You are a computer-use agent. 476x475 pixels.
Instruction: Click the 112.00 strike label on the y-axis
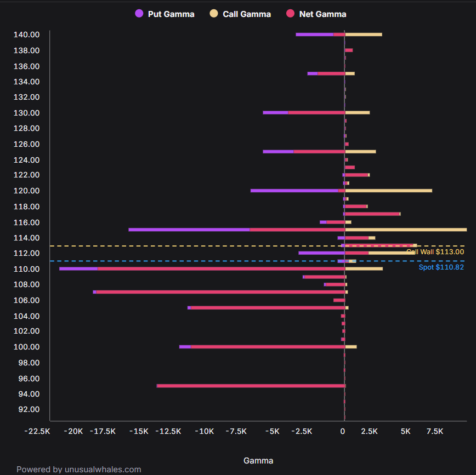[26, 253]
